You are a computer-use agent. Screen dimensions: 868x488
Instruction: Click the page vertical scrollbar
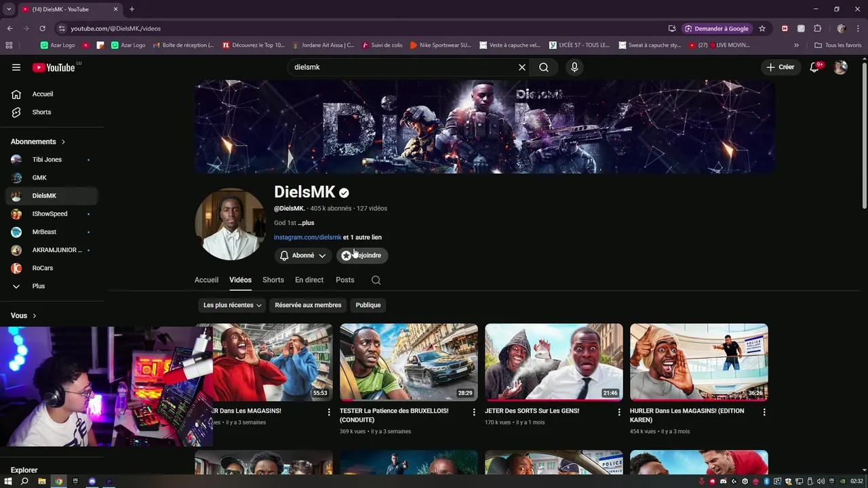(864, 136)
